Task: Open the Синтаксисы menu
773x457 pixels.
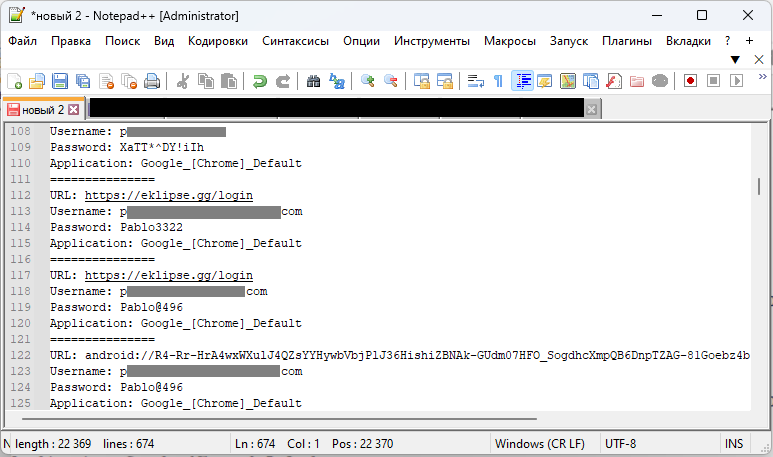Action: pos(295,41)
